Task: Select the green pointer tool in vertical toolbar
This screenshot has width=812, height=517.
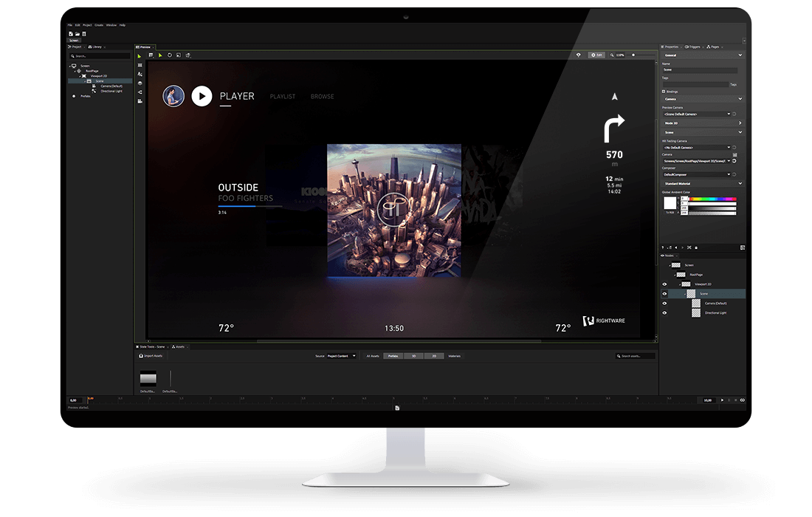Action: click(x=140, y=56)
